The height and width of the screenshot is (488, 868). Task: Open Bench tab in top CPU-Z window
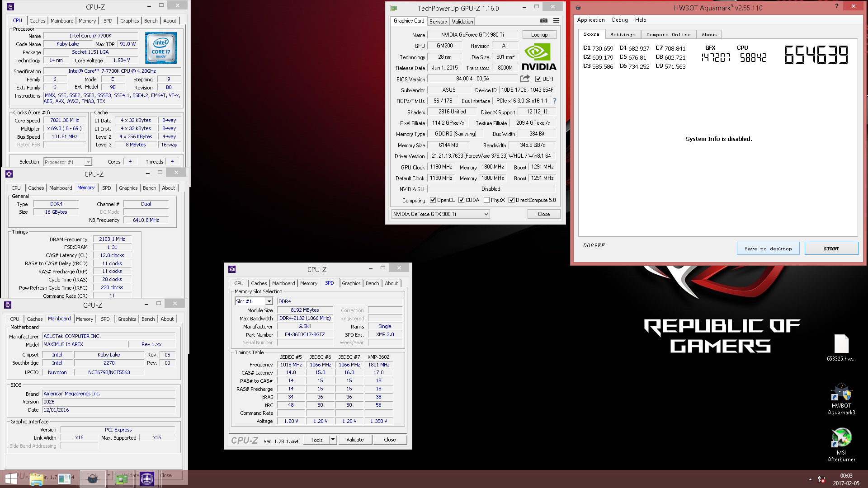click(x=151, y=21)
